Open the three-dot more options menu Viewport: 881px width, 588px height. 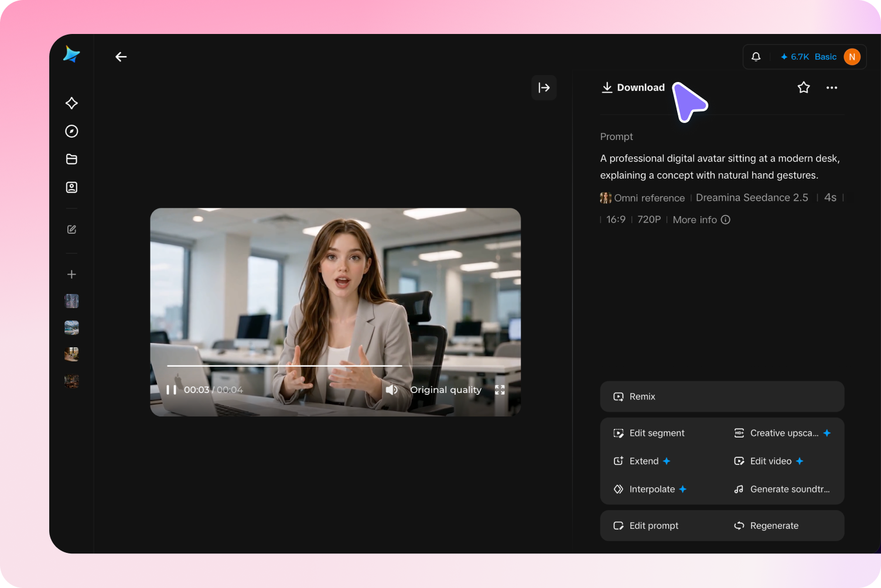tap(832, 88)
